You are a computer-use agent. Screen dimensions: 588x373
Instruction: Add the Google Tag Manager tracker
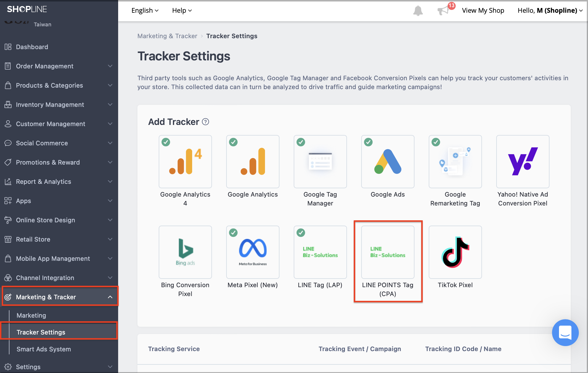tap(320, 162)
